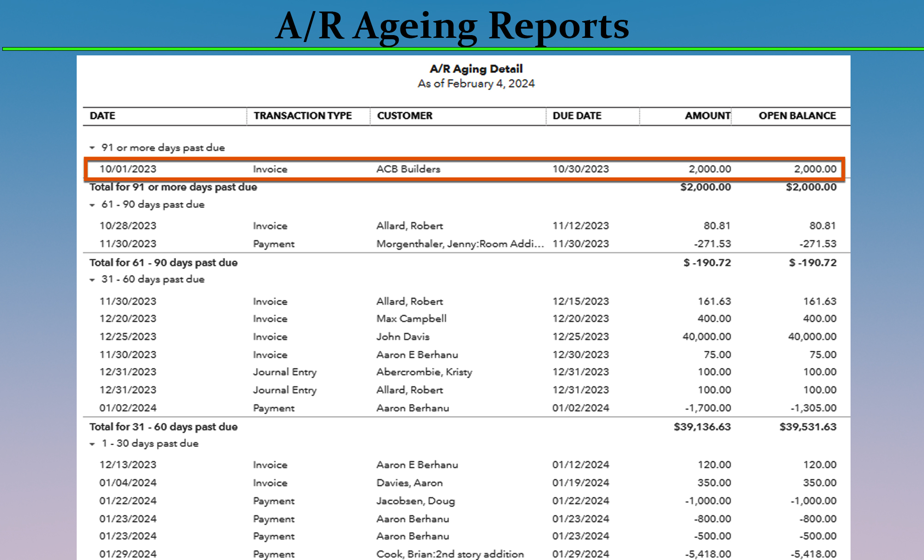Click the CUSTOMER column header
924x560 pixels.
405,116
